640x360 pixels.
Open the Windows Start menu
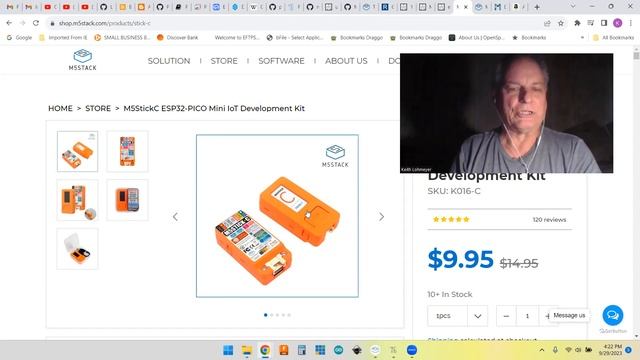pyautogui.click(x=228, y=350)
